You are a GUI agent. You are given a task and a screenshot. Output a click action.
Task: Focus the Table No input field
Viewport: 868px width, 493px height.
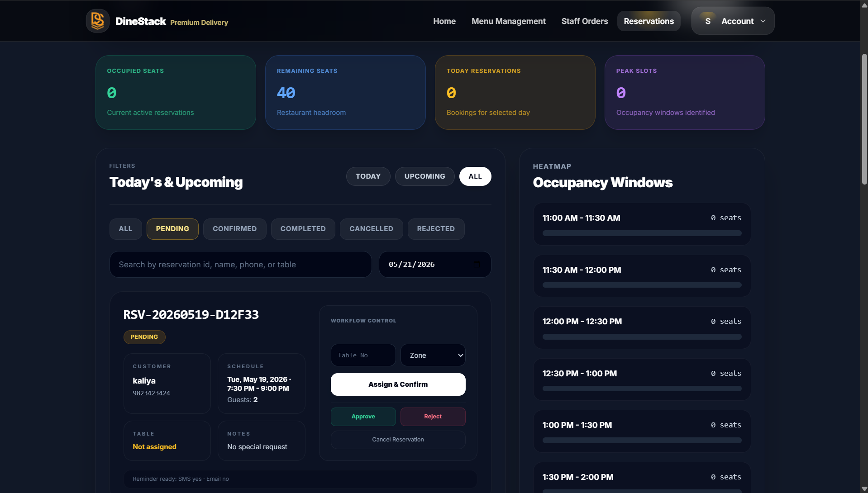point(363,356)
